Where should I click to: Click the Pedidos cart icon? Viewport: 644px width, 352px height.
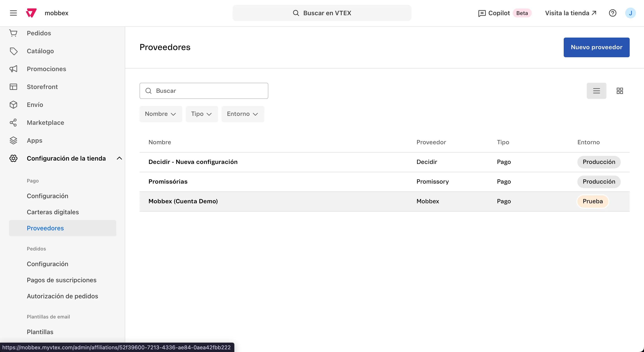pyautogui.click(x=13, y=33)
